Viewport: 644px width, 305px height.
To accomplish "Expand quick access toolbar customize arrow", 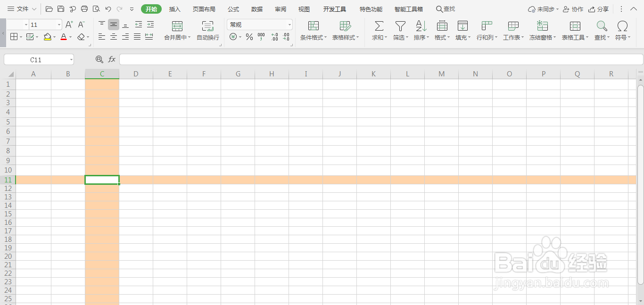I will coord(132,9).
